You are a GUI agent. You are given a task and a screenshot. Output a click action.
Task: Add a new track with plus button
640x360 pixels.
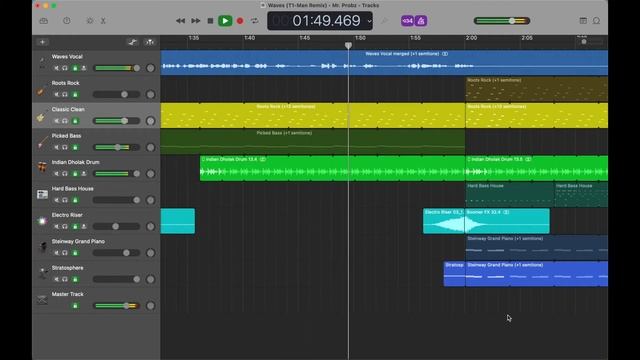point(42,42)
